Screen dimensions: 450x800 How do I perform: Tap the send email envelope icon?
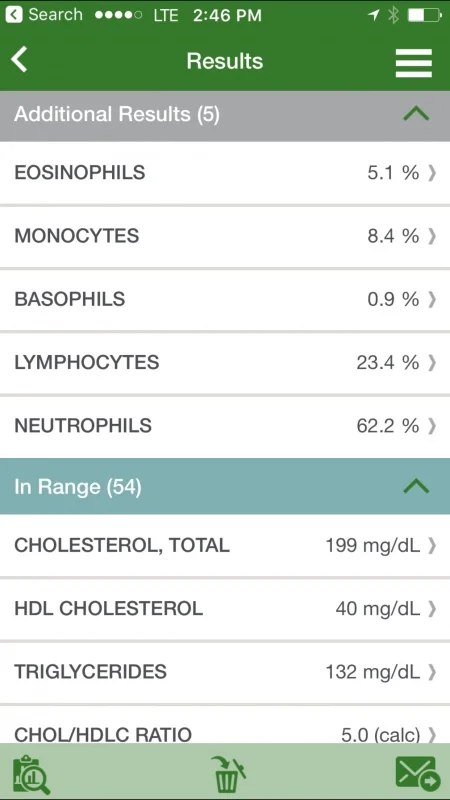pos(418,773)
